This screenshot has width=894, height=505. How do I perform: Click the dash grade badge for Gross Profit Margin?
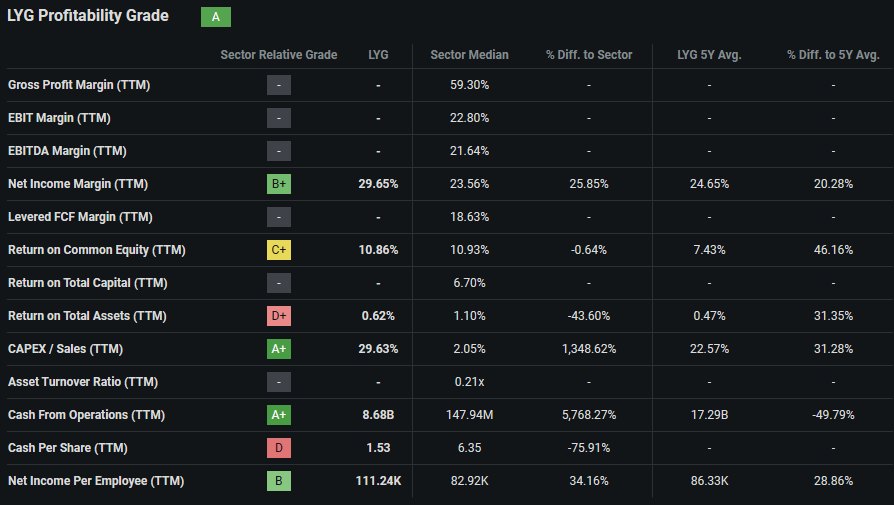point(279,85)
